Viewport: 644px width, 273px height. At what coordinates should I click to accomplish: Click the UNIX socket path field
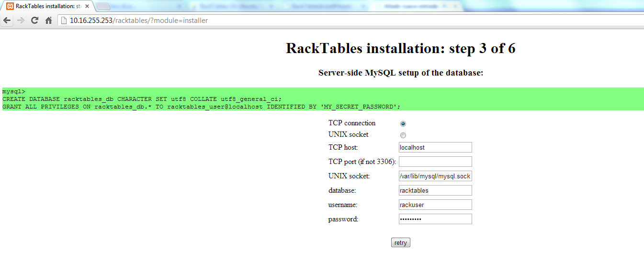click(x=435, y=176)
